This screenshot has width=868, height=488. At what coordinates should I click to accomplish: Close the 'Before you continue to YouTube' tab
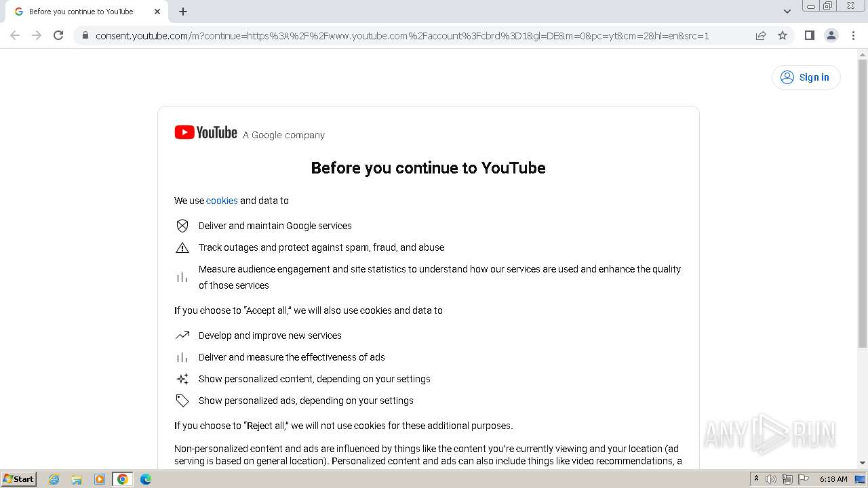coord(157,12)
